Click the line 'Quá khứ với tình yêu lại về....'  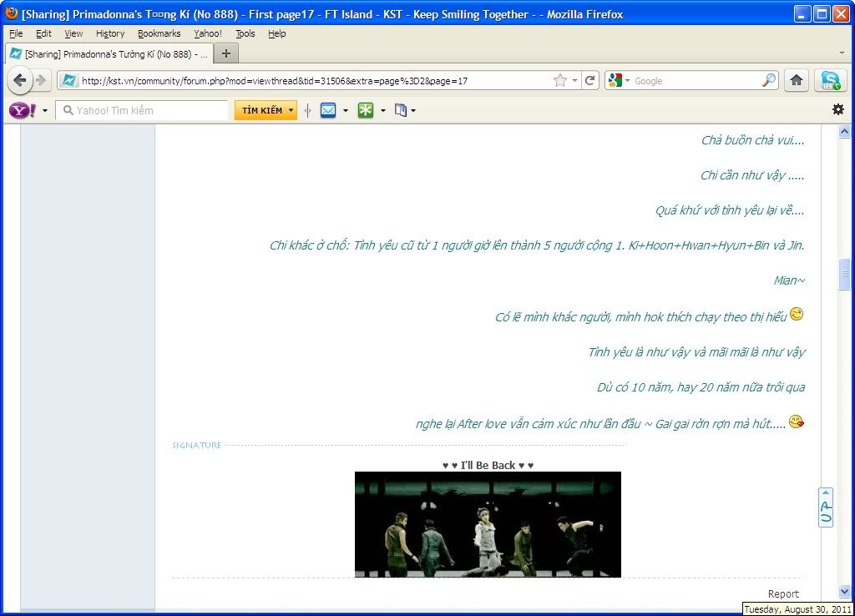click(730, 210)
